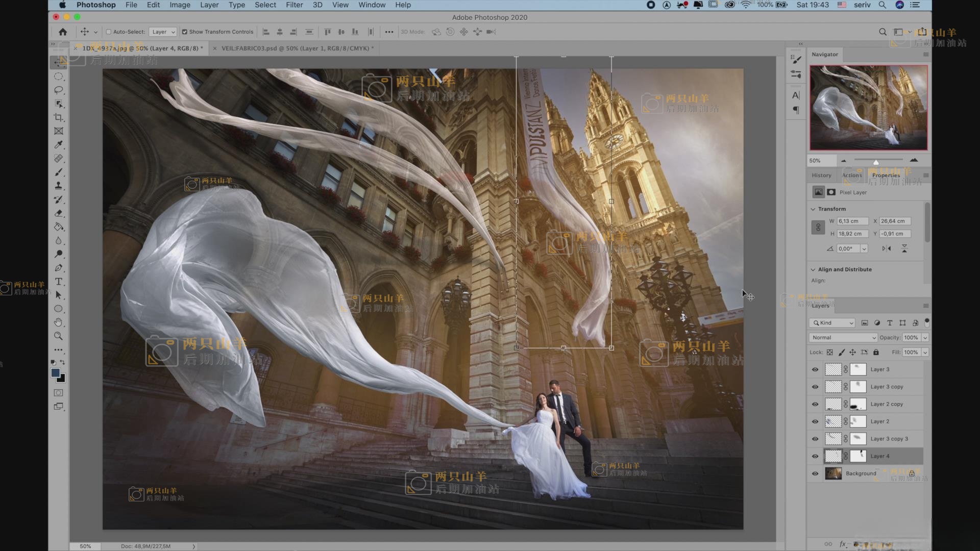
Task: Click the width W input field
Action: coord(852,221)
